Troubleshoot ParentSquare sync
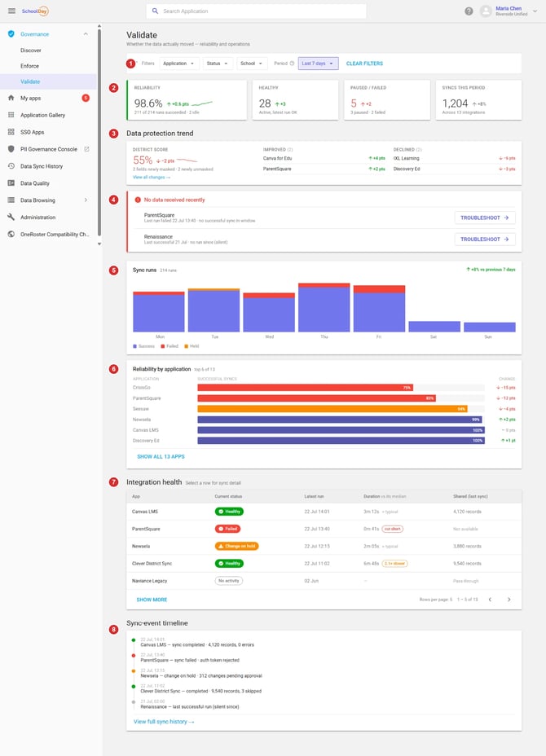Screen dimensions: 546x756 [x=485, y=218]
